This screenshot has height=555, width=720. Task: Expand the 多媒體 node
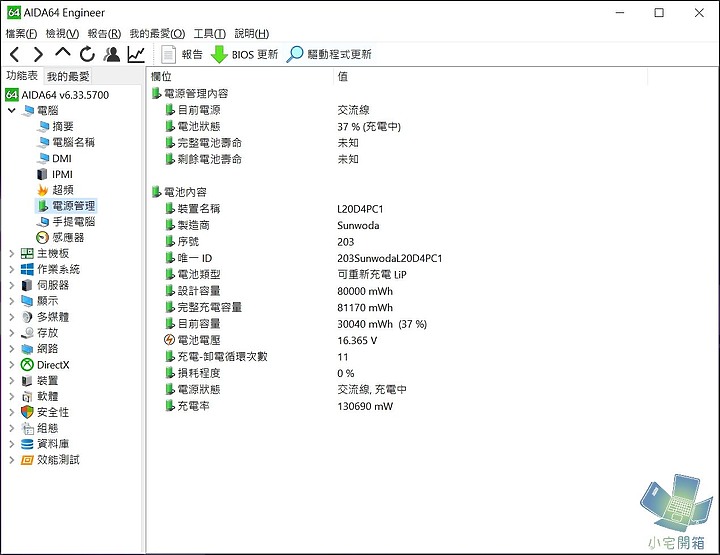coord(12,317)
